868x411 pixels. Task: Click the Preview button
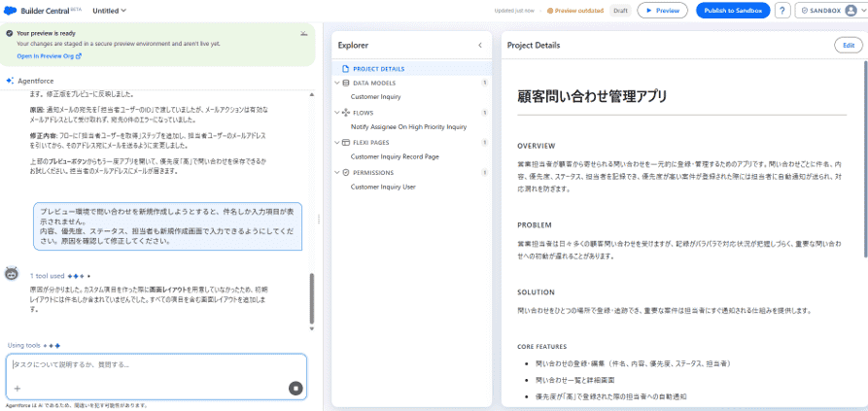click(x=662, y=11)
